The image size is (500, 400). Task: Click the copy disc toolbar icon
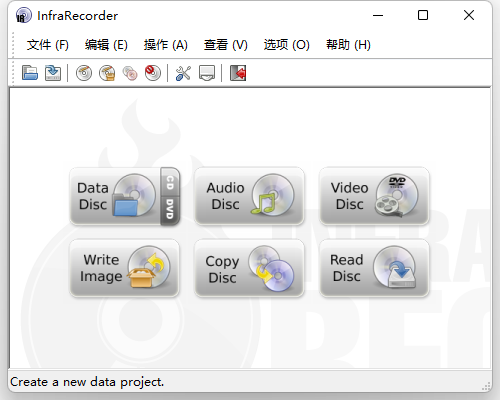pos(130,73)
